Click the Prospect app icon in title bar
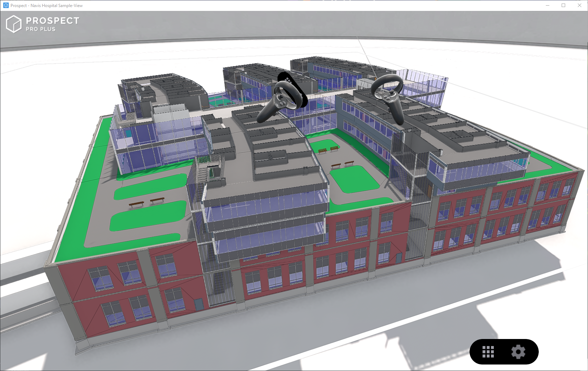 (6, 5)
